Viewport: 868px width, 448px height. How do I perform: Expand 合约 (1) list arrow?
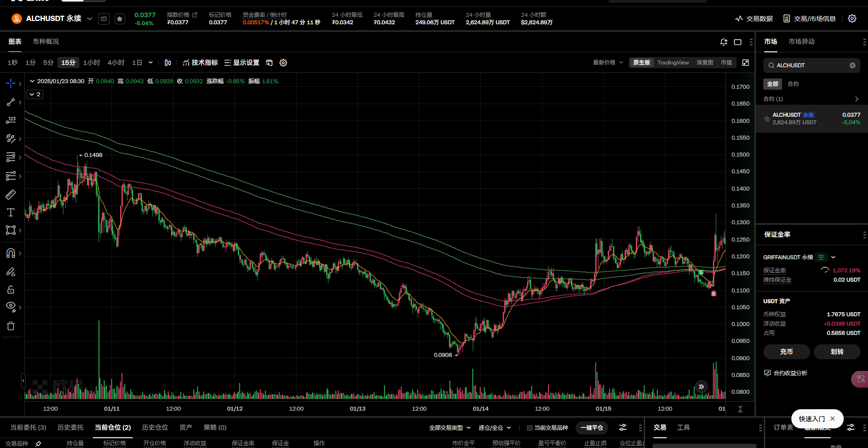click(x=856, y=99)
